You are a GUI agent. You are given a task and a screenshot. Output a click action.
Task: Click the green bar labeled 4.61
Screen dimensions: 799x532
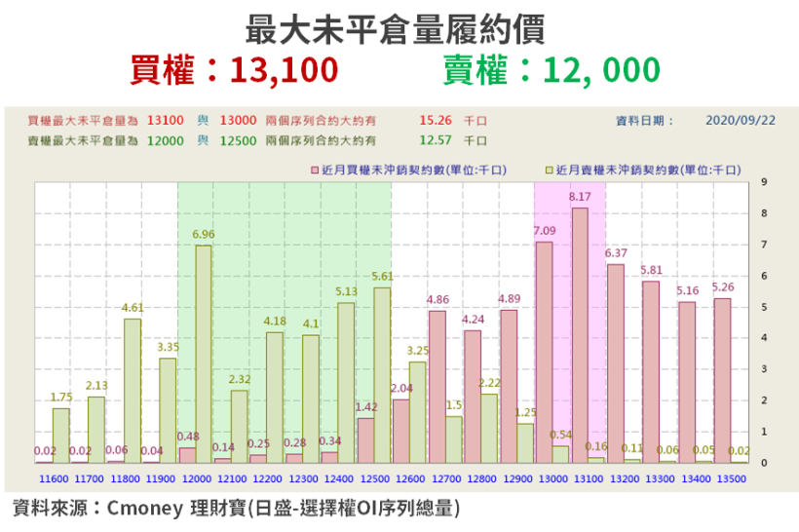click(133, 391)
